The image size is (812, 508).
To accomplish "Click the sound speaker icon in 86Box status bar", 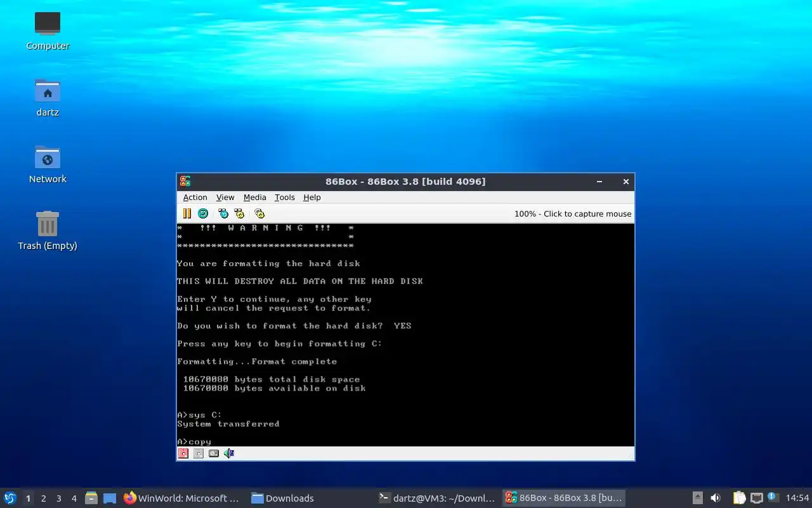I will (229, 453).
